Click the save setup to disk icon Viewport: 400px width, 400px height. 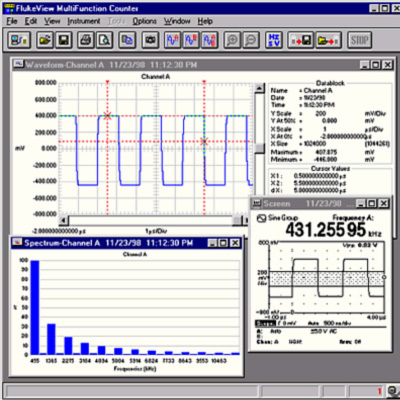click(x=301, y=40)
